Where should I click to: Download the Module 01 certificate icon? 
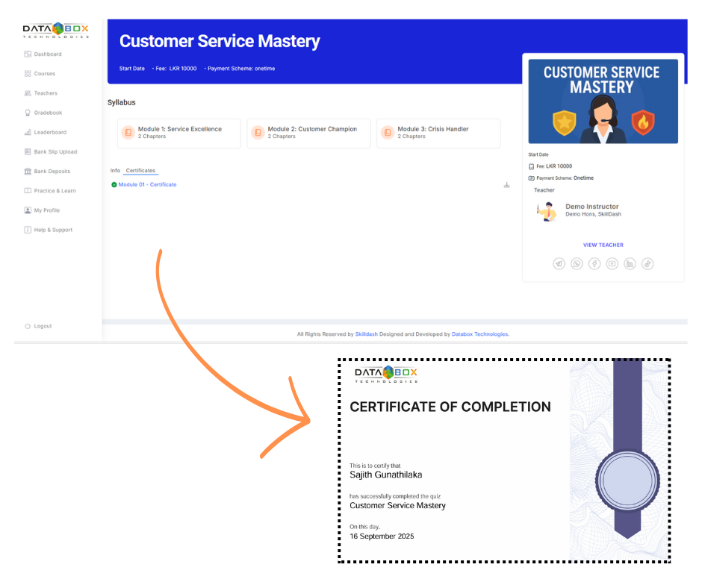click(x=506, y=185)
